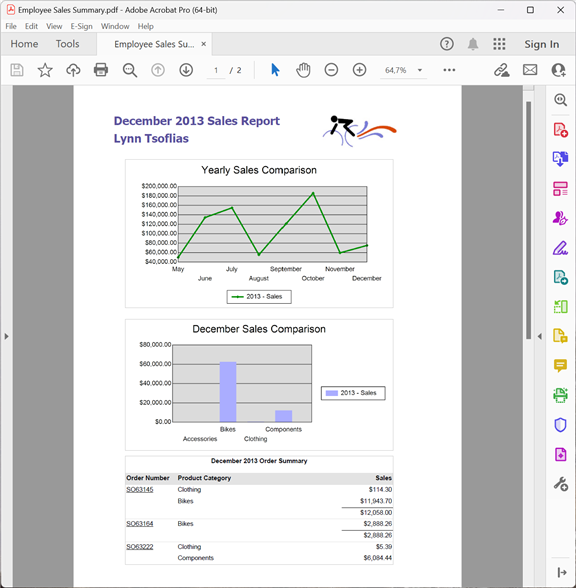576x588 pixels.
Task: Open the find text search tool
Action: pyautogui.click(x=130, y=70)
